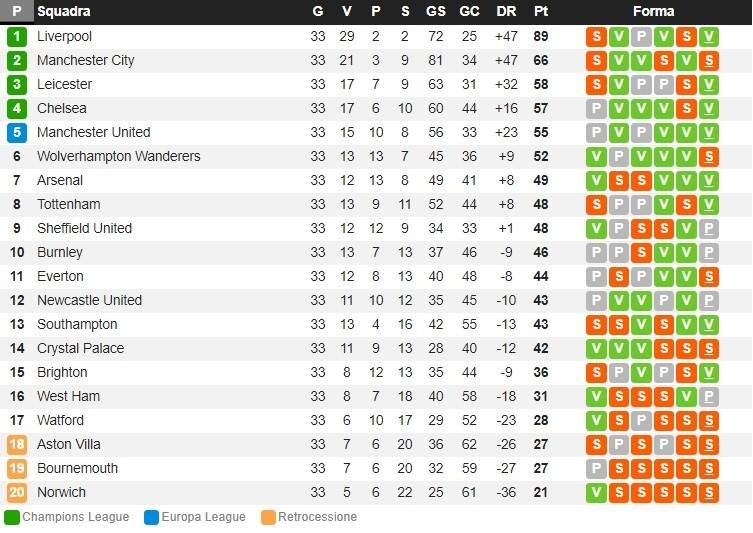
Task: Open the Leicester team link
Action: pyautogui.click(x=64, y=84)
